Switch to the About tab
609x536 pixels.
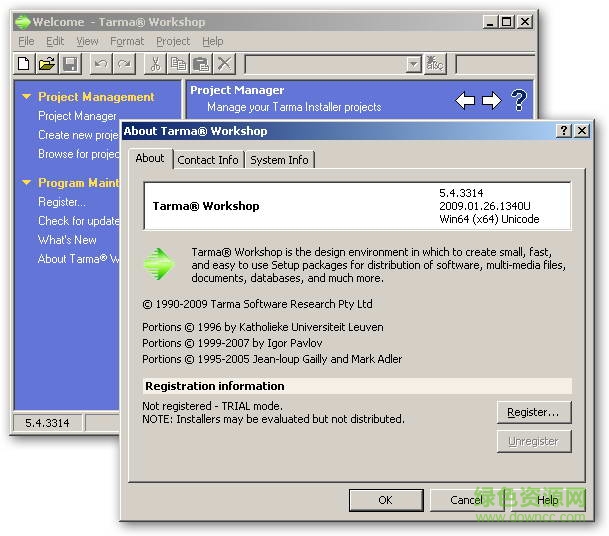[150, 158]
